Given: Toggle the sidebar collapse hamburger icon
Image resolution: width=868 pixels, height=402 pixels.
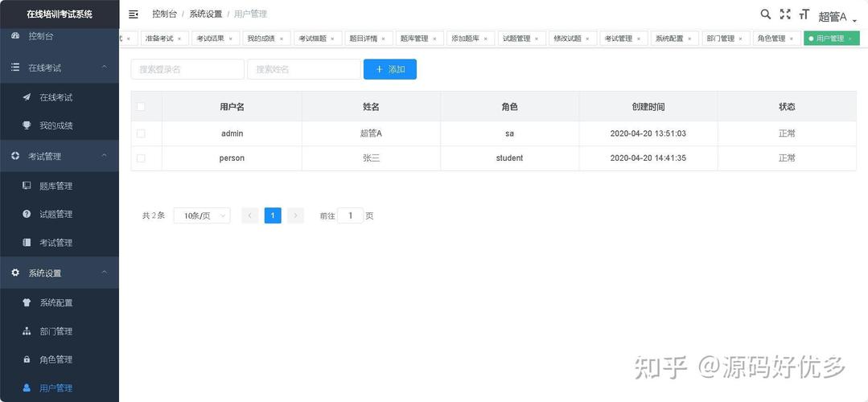Looking at the screenshot, I should click(x=133, y=14).
